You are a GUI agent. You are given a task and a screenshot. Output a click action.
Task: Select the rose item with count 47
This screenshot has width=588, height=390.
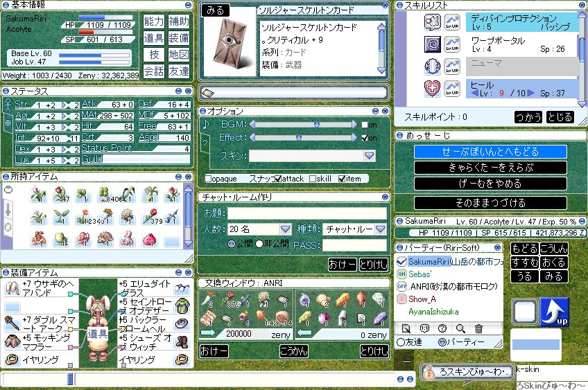(60, 194)
